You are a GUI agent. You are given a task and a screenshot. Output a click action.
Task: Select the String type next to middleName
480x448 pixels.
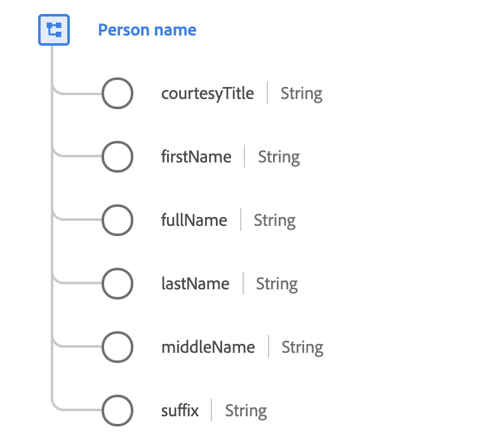coord(302,347)
